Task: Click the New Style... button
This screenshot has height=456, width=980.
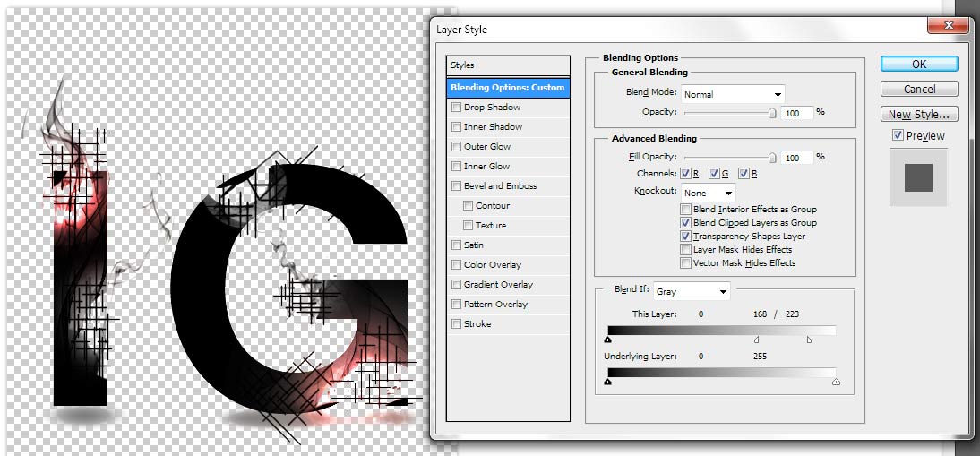Action: 919,115
